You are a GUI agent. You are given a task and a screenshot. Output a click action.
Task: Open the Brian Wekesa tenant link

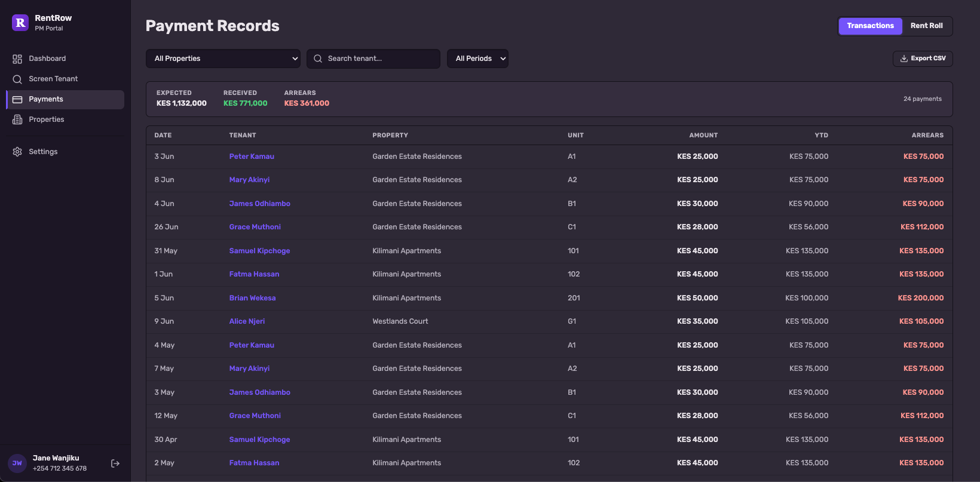pos(253,298)
